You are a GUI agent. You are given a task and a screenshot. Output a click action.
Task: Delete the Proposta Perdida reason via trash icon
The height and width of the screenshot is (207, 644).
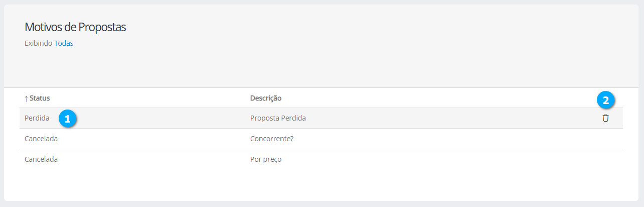605,118
